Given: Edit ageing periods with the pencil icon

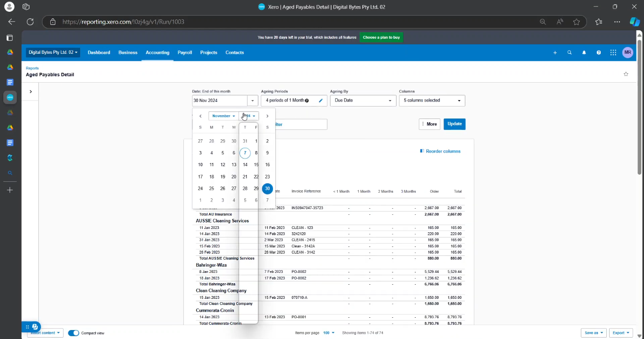Looking at the screenshot, I should click(x=321, y=101).
